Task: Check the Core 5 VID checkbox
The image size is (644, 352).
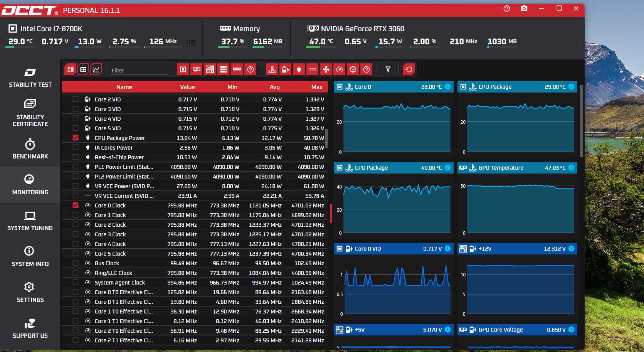Action: 76,128
